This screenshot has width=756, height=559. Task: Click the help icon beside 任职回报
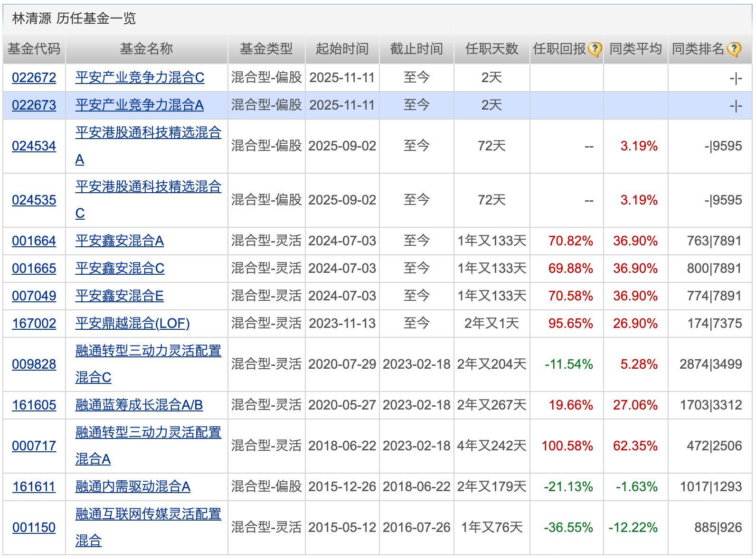pos(595,49)
